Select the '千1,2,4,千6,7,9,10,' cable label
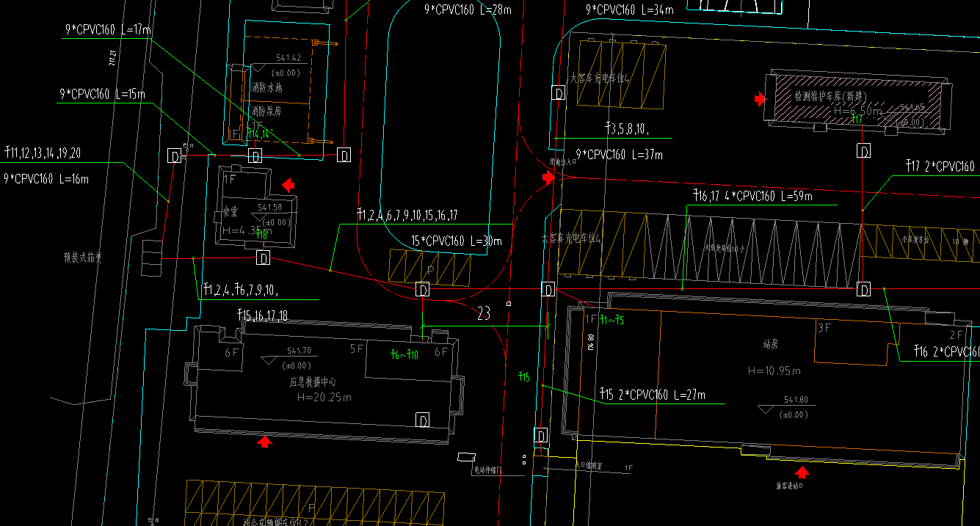Viewport: 980px width, 526px height. [240, 290]
